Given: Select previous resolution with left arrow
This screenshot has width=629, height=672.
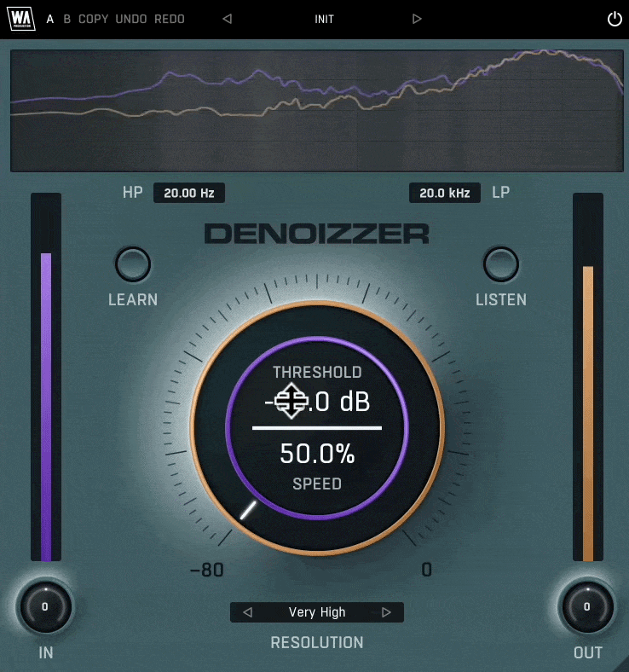Looking at the screenshot, I should (247, 612).
